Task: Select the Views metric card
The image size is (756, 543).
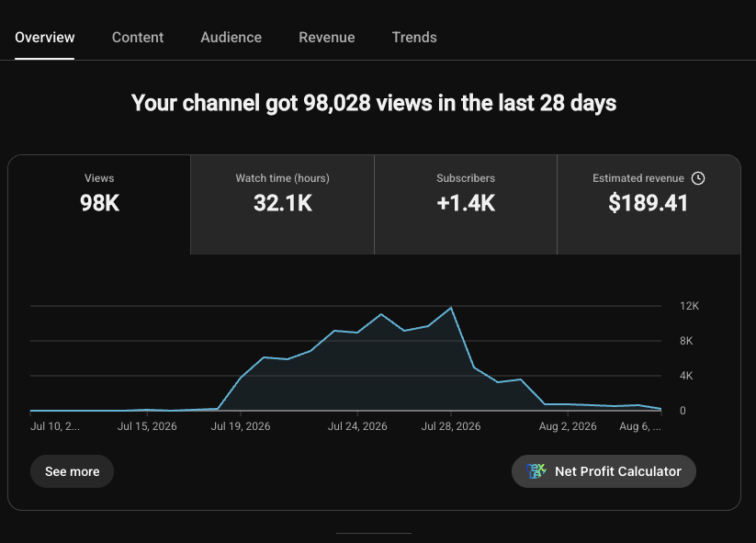Action: (x=99, y=205)
